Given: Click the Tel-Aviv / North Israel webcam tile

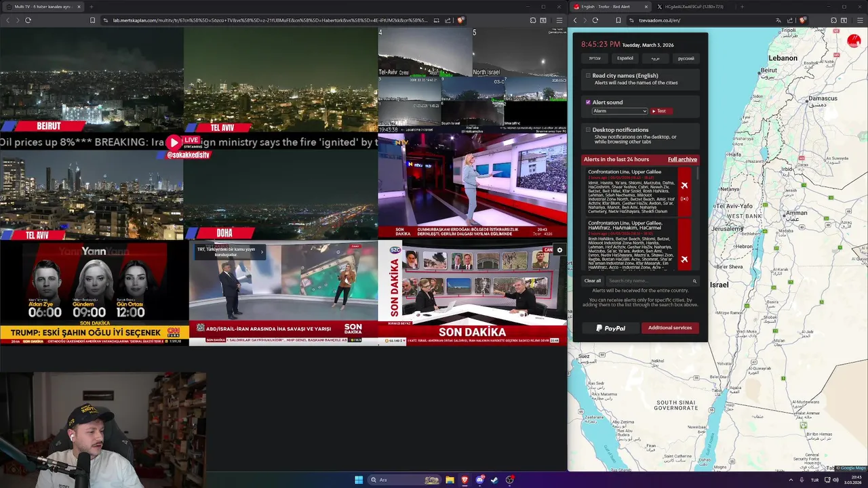Looking at the screenshot, I should pyautogui.click(x=472, y=79).
